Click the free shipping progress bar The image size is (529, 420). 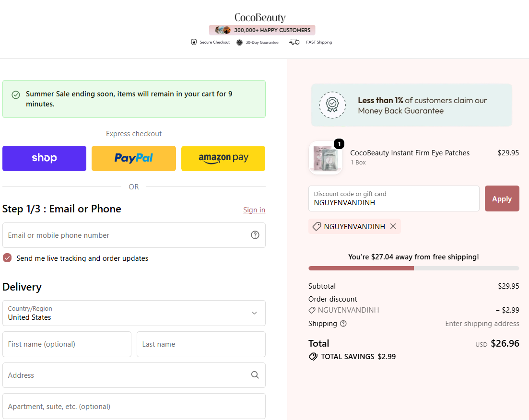413,268
